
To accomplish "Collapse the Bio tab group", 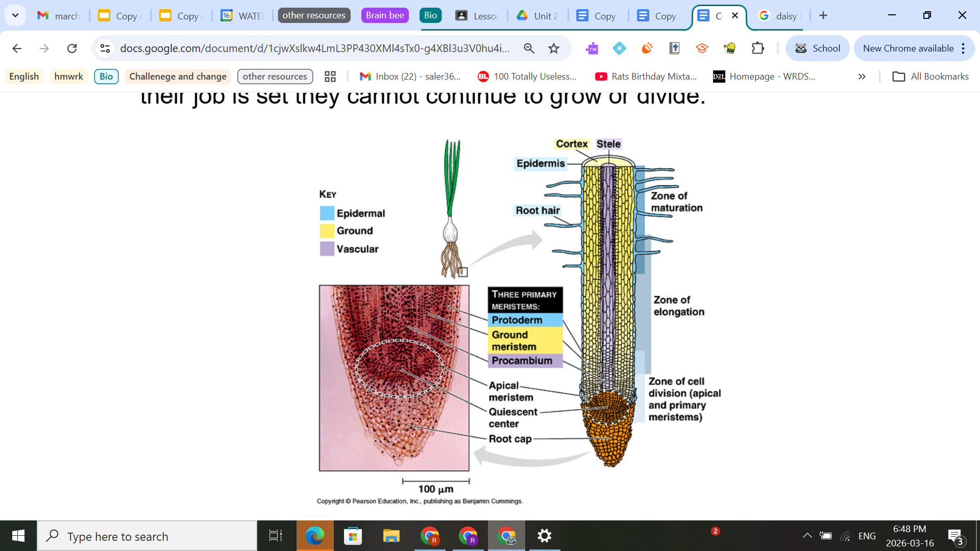I will (430, 15).
